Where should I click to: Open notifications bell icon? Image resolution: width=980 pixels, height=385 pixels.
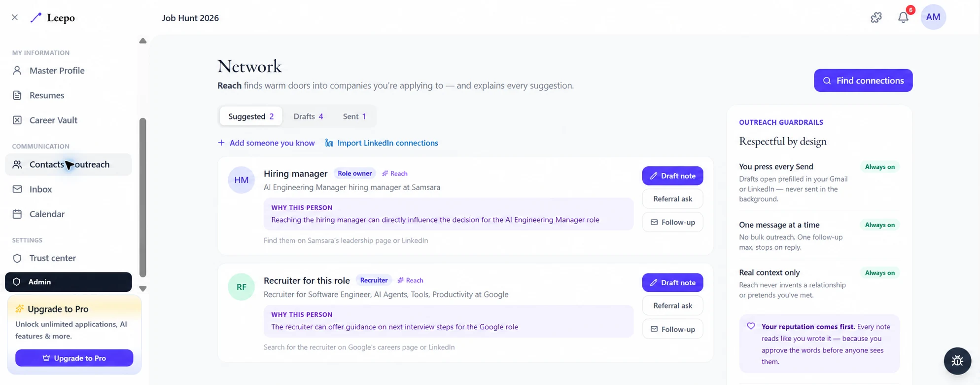click(903, 17)
